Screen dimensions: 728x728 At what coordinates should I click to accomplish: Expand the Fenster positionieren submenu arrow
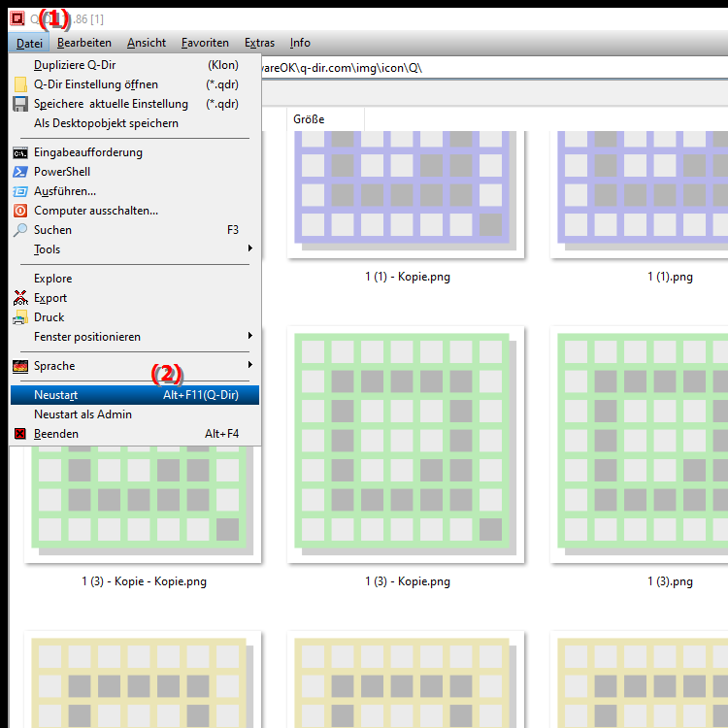point(250,336)
